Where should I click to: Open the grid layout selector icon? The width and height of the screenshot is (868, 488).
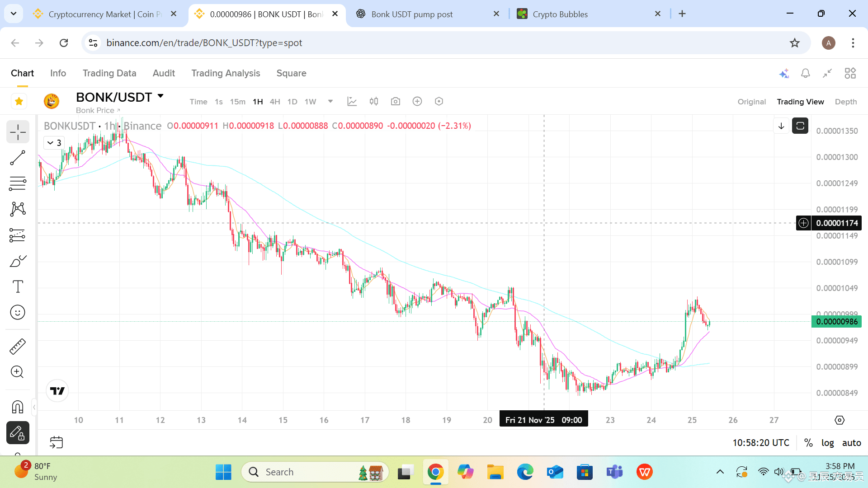850,73
